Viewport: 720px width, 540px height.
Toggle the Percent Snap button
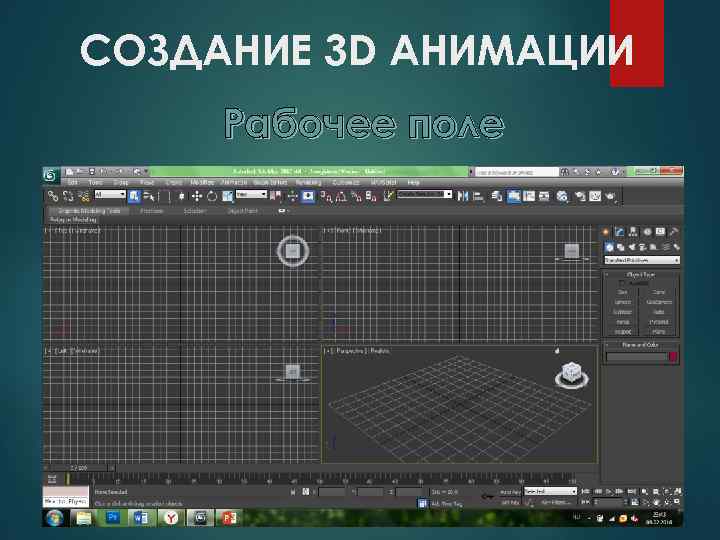point(356,197)
